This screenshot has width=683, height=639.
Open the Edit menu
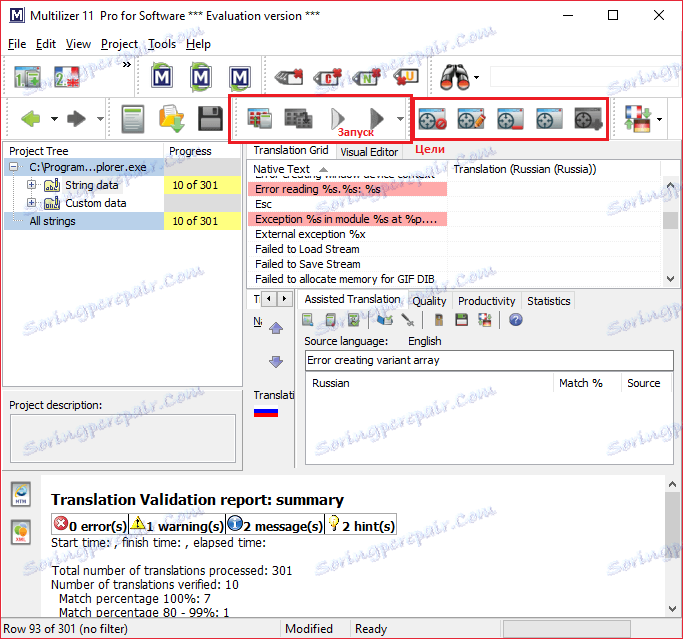pos(46,44)
